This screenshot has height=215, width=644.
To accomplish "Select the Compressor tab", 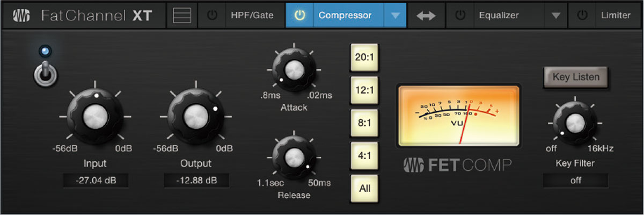I will [x=345, y=16].
